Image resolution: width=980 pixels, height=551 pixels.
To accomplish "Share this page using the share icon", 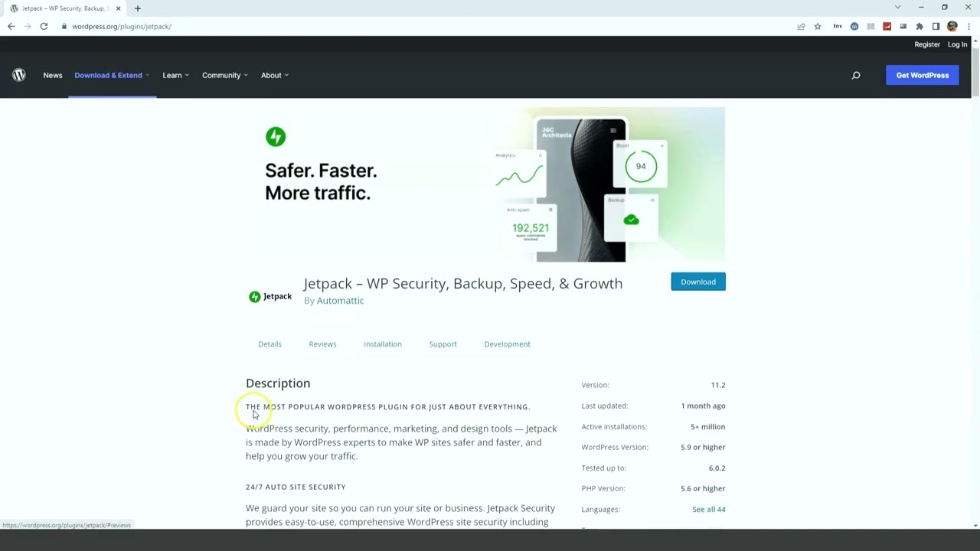I will (801, 26).
